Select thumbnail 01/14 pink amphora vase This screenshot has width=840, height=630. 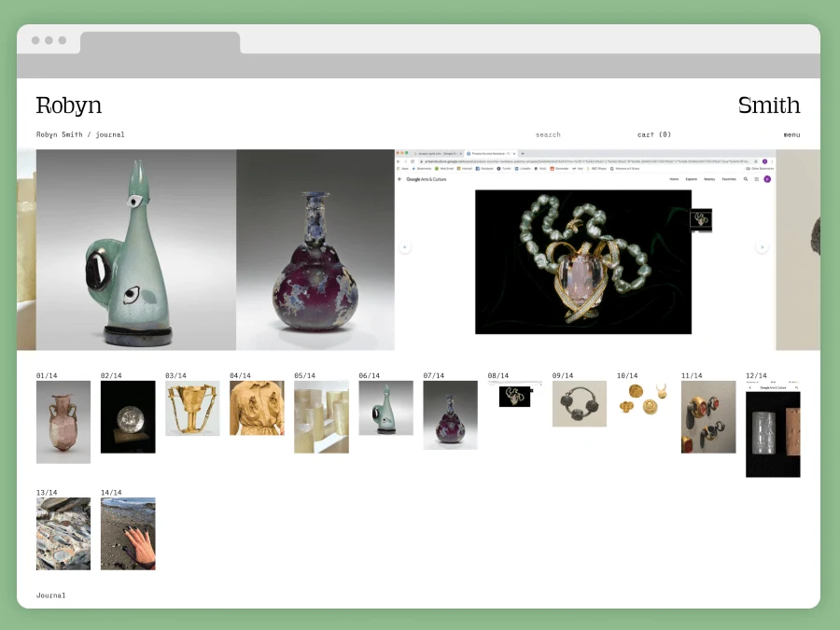[x=63, y=422]
